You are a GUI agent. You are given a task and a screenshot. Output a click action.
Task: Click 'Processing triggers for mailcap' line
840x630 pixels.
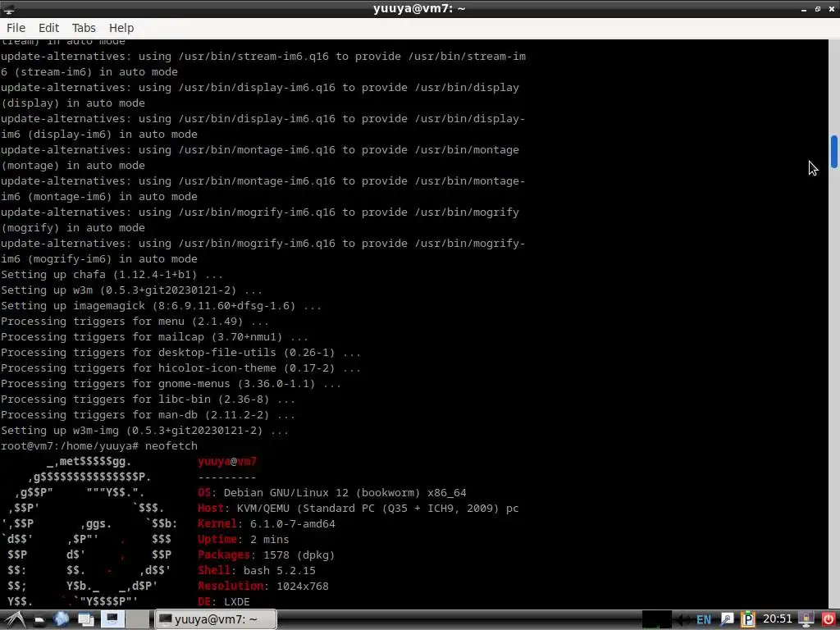coord(155,336)
